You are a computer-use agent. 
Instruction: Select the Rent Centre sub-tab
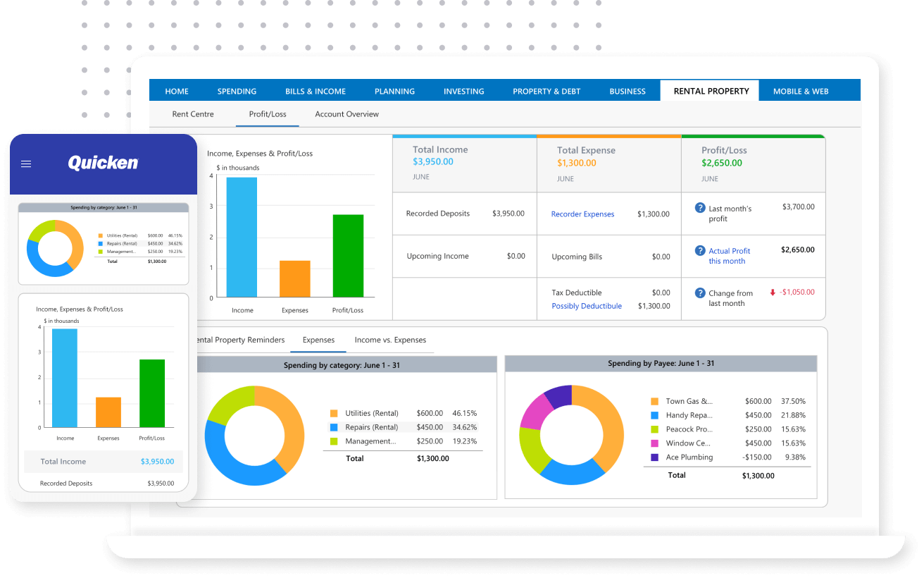[x=193, y=114]
